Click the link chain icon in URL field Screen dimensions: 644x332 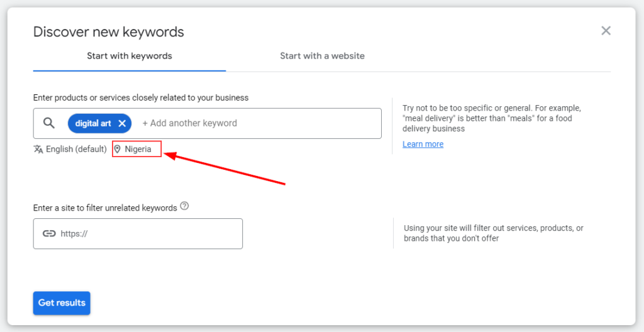coord(49,234)
